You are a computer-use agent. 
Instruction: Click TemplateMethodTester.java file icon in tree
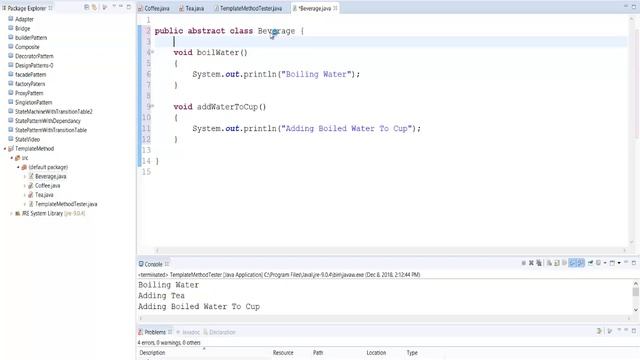[31, 204]
